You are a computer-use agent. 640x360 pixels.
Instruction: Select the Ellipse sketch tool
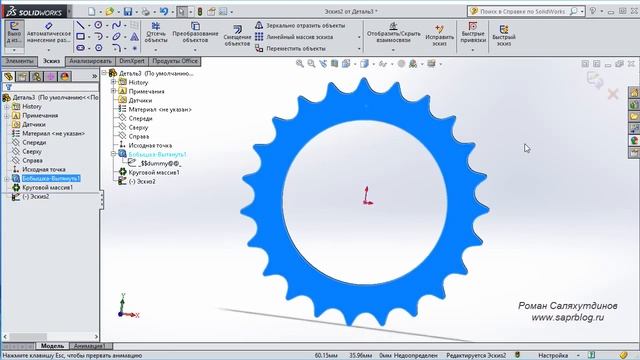pyautogui.click(x=116, y=37)
